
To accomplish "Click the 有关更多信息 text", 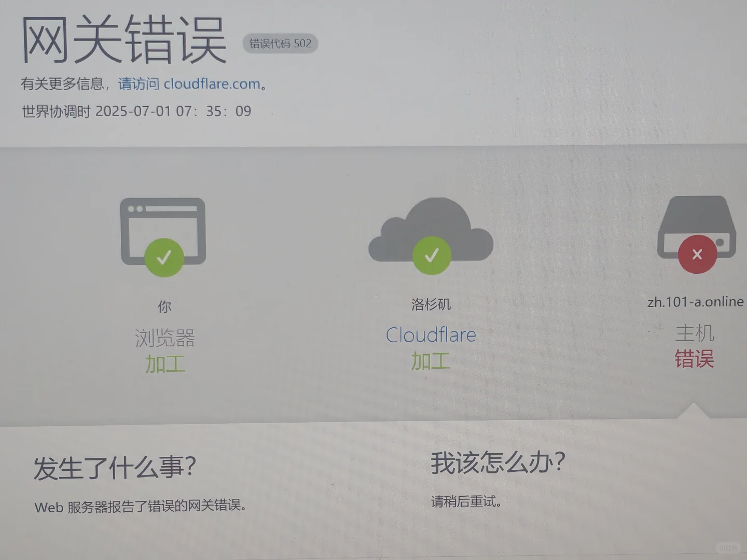I will pyautogui.click(x=62, y=84).
